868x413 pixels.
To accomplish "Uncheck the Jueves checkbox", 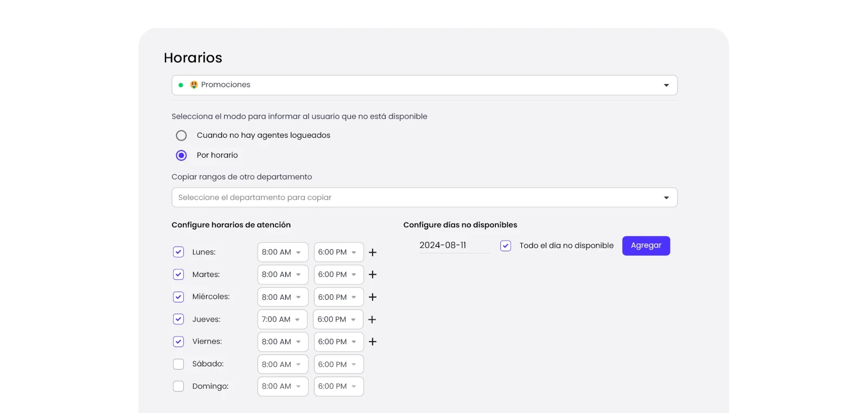I will coord(178,319).
